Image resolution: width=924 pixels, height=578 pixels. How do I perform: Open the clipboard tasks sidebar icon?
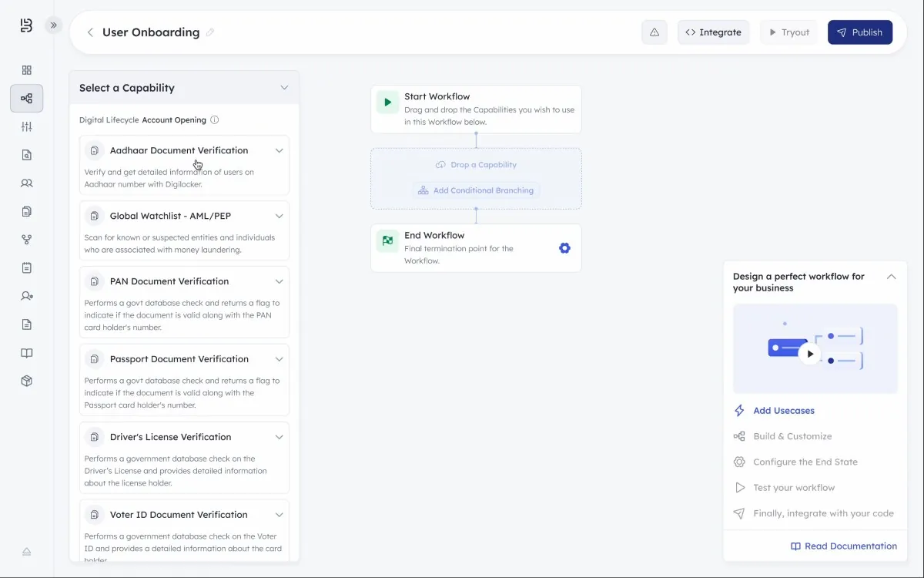point(27,268)
